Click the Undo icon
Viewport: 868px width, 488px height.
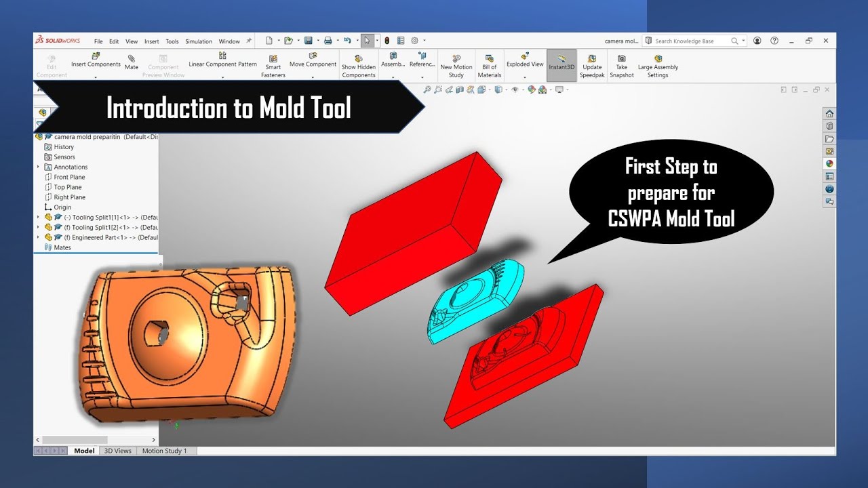click(x=347, y=41)
